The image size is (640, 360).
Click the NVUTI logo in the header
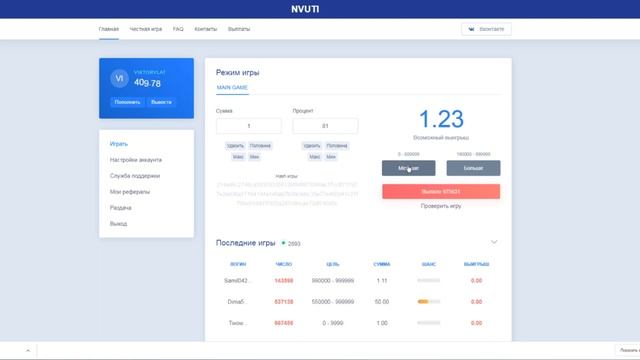point(305,9)
